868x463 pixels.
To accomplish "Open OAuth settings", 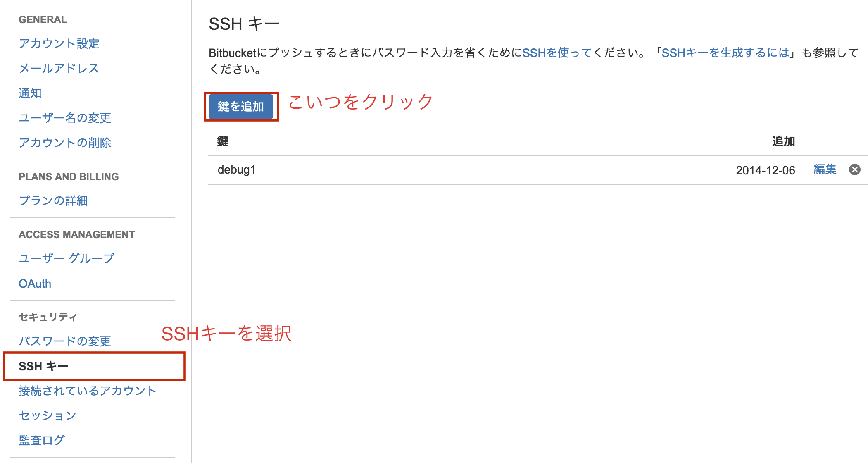I will coord(34,283).
